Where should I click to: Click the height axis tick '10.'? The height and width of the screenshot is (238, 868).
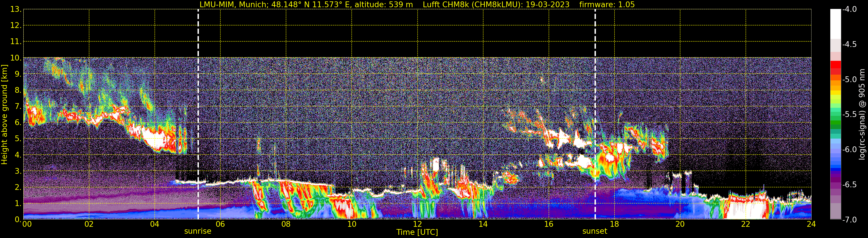coord(16,58)
